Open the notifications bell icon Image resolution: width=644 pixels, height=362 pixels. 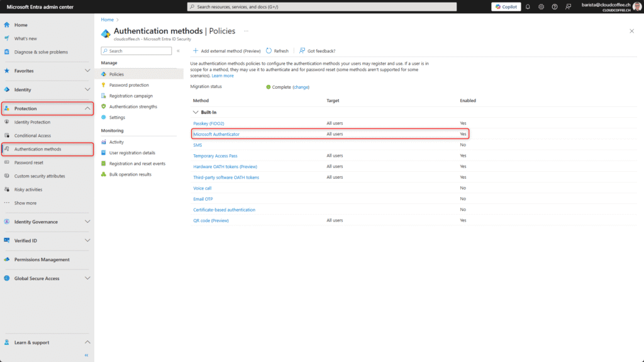point(528,6)
